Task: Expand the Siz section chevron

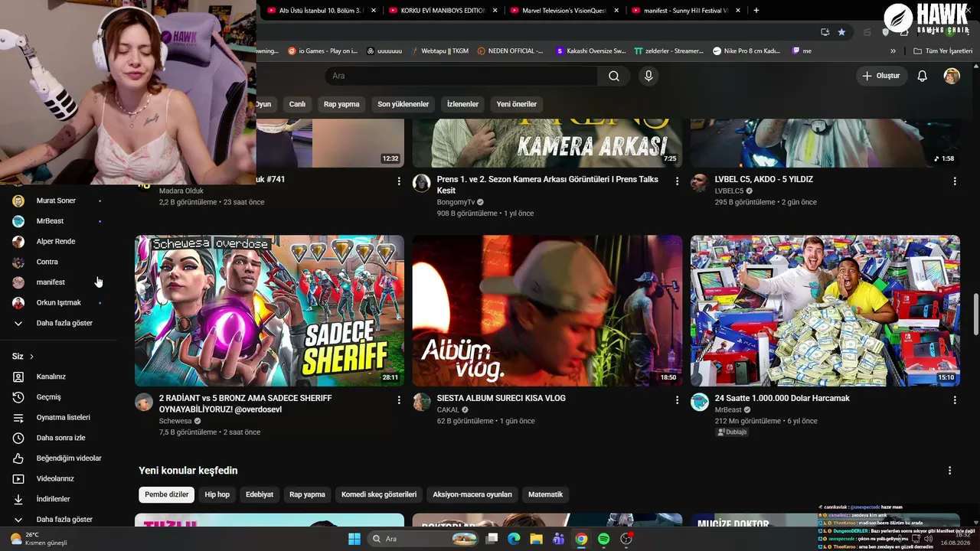Action: click(x=31, y=357)
